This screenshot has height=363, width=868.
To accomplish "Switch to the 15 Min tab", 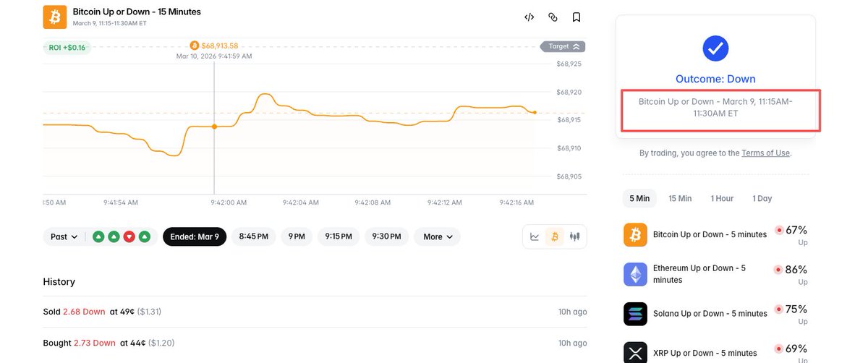I will pyautogui.click(x=680, y=198).
